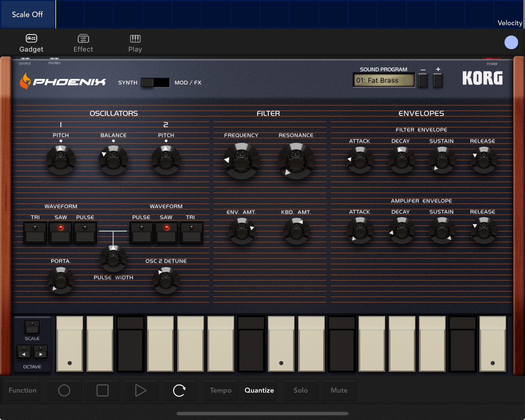Click the amplifier envelope Decay knob
This screenshot has width=525, height=420.
point(402,231)
